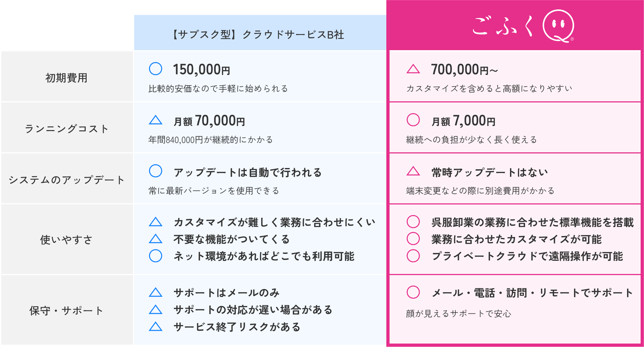Click pink circle beside メール・電話・訪問・リモートでサポート
Viewport: 644px width, 347px height.
[x=413, y=292]
